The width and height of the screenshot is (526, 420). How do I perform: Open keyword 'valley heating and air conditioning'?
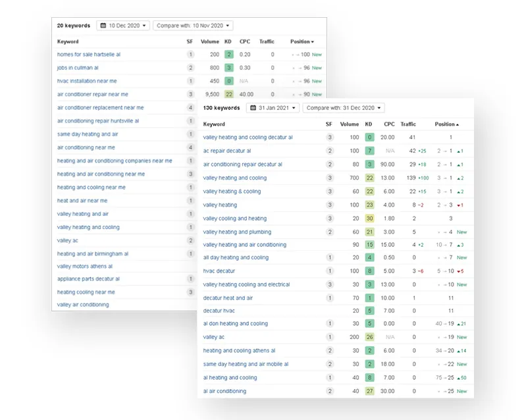[245, 245]
